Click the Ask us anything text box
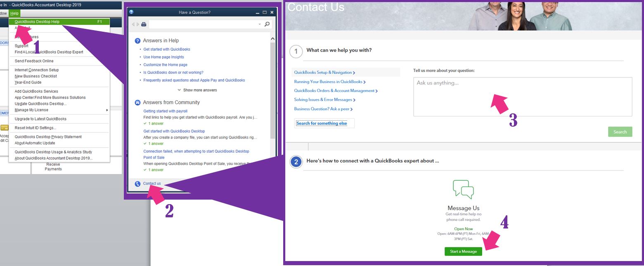This screenshot has width=644, height=266. point(523,97)
